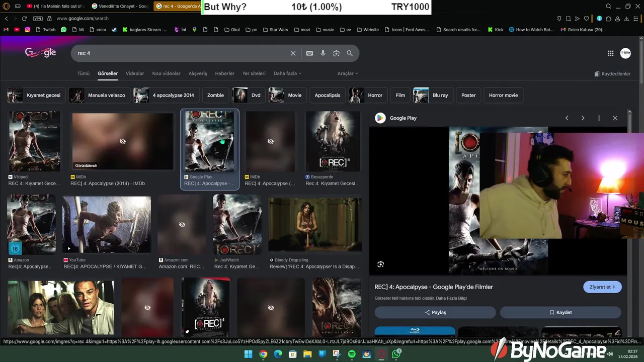Open the Steam bookmark icon
This screenshot has height=362, width=644.
pos(114,30)
